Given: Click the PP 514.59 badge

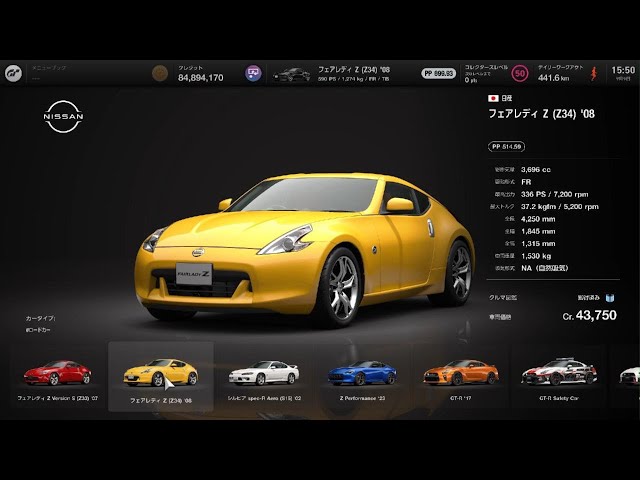Looking at the screenshot, I should [506, 147].
